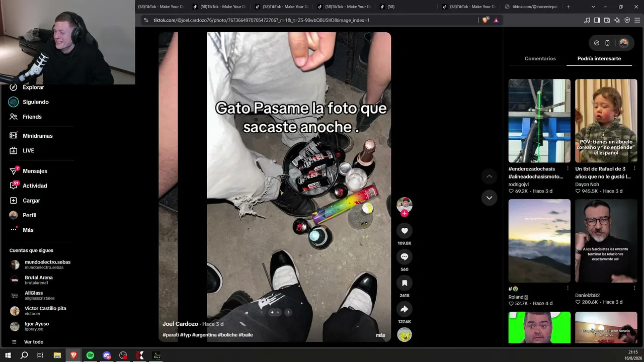Expand options for the #enderezadochasis video
Image resolution: width=644 pixels, height=362 pixels.
[568, 168]
